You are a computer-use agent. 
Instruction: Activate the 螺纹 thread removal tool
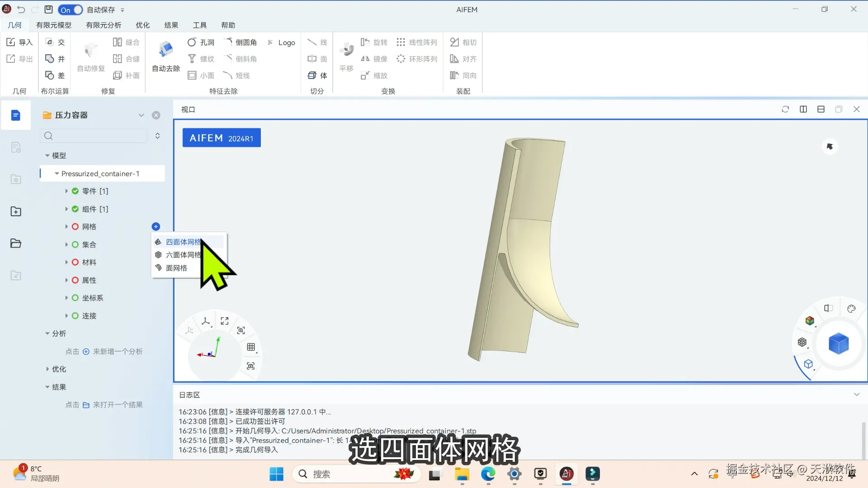[201, 59]
